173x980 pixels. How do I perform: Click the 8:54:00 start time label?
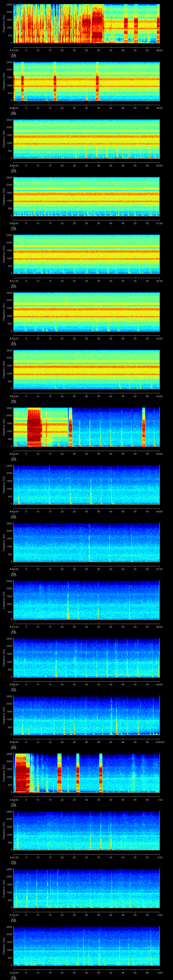(14, 454)
